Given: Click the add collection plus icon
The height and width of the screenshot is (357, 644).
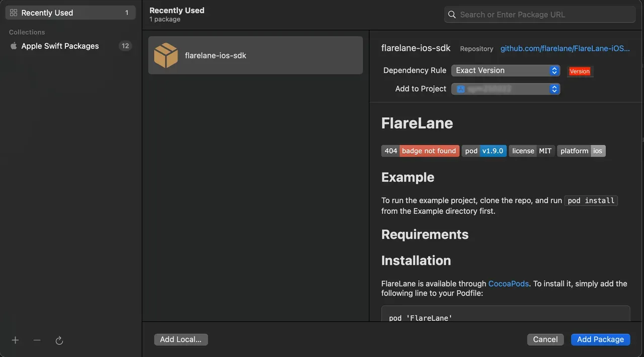Looking at the screenshot, I should coord(15,340).
